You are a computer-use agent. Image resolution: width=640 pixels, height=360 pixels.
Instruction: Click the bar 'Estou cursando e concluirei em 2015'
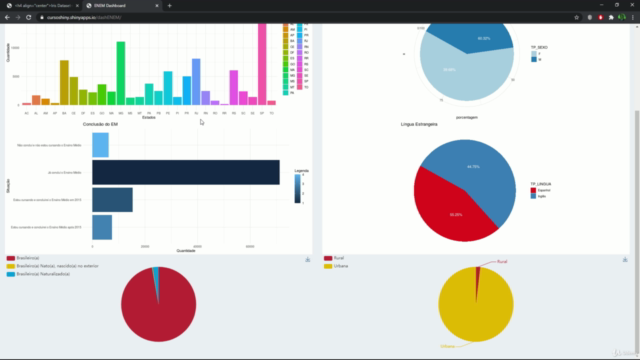(x=112, y=200)
